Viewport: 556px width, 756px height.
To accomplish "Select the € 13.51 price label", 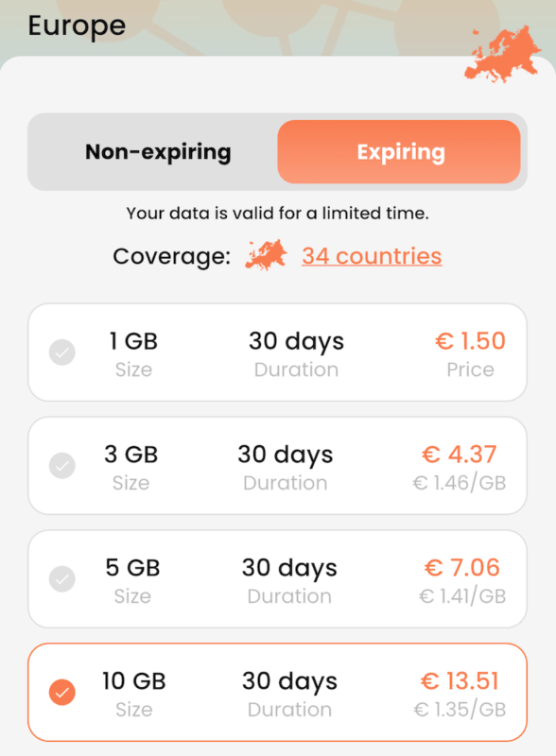I will pos(472,680).
